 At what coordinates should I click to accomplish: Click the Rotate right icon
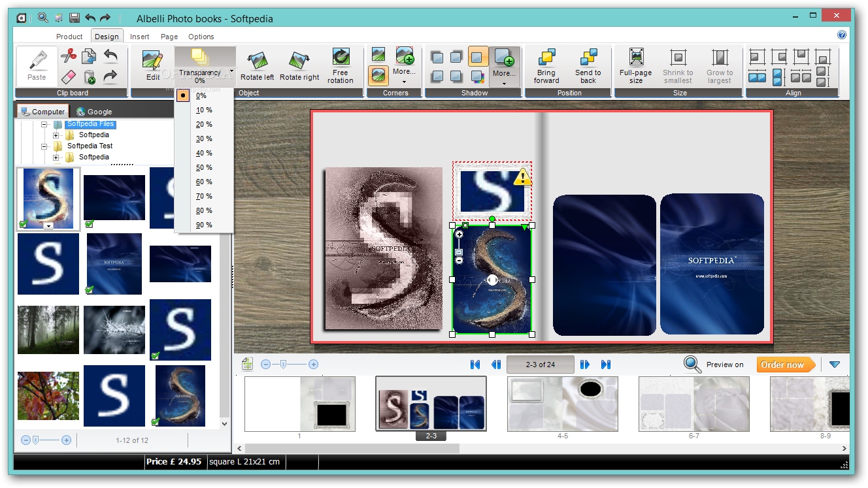(x=299, y=61)
